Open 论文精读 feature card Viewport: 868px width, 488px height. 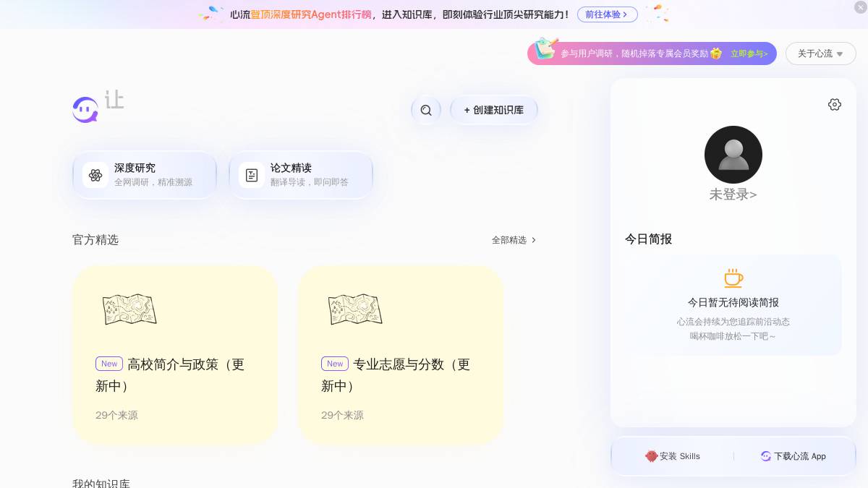(301, 175)
